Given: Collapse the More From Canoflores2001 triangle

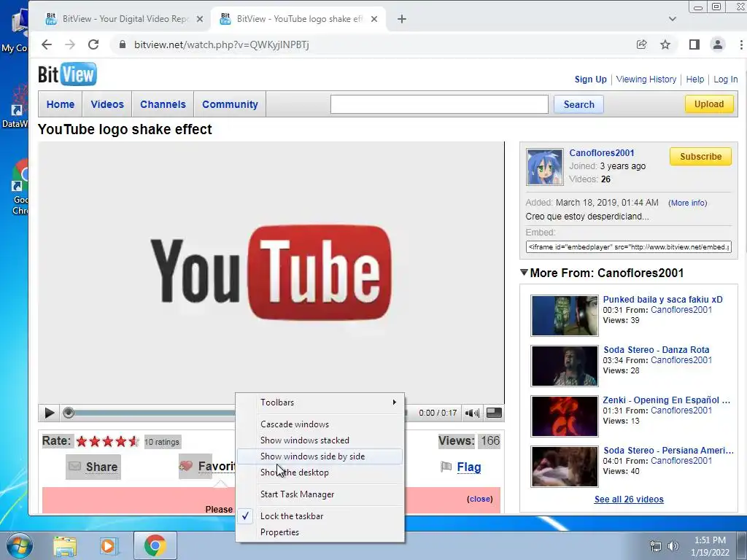Looking at the screenshot, I should (524, 273).
